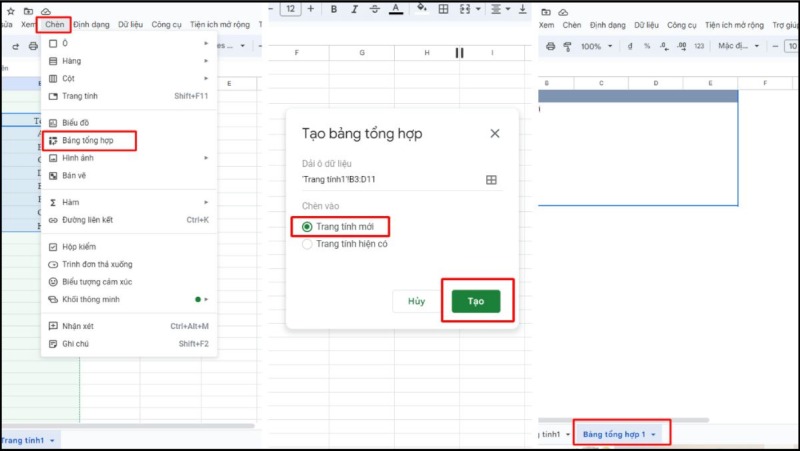Choose Hộp kiểm from the menu
The height and width of the screenshot is (451, 800).
[x=129, y=246]
